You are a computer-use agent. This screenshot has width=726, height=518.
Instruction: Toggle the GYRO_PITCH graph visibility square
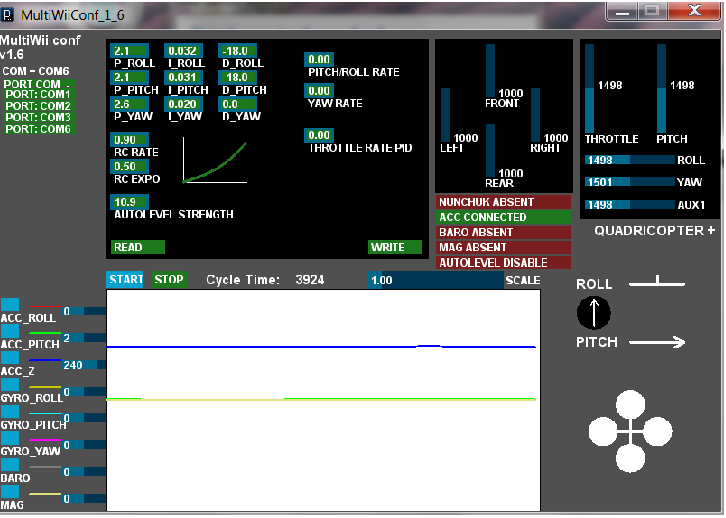click(x=10, y=412)
